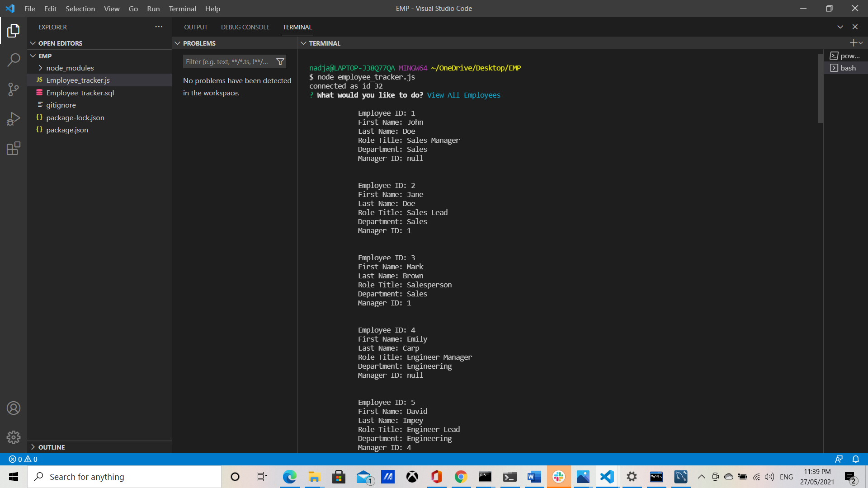
Task: Switch to the DEBUG CONSOLE tab
Action: (x=245, y=27)
